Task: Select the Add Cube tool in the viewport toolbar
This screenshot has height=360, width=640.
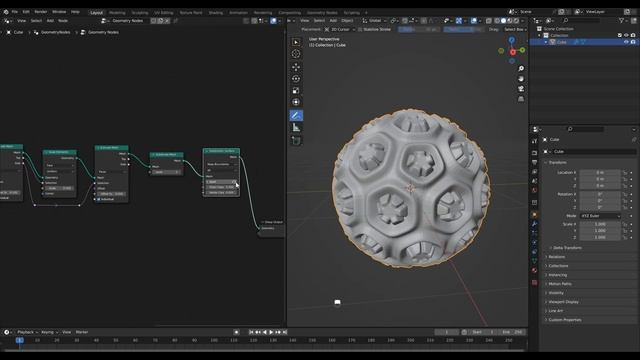Action: [x=296, y=141]
